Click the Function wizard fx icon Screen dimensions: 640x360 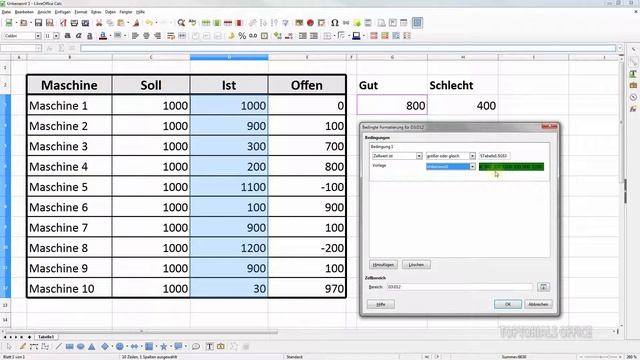click(x=49, y=49)
